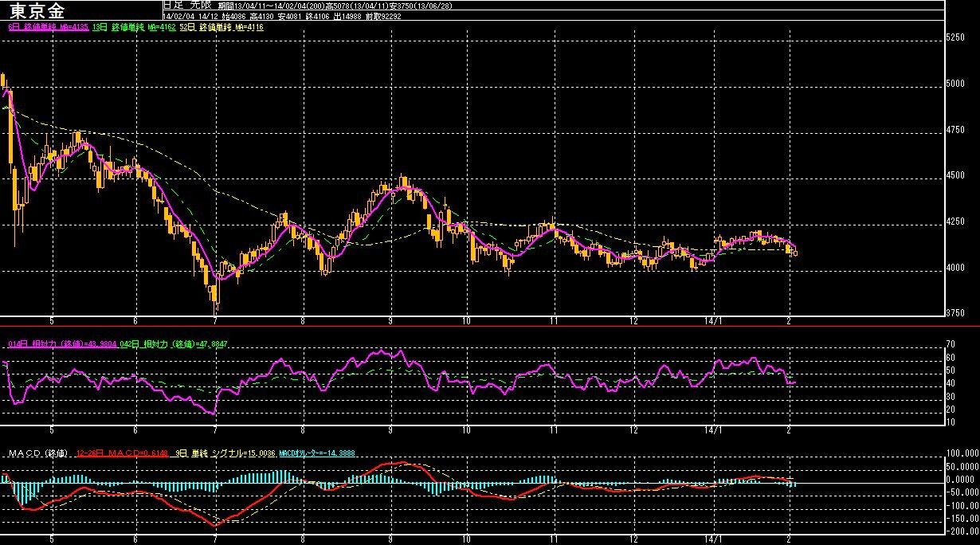Click the 4500 price axis label

click(x=955, y=177)
